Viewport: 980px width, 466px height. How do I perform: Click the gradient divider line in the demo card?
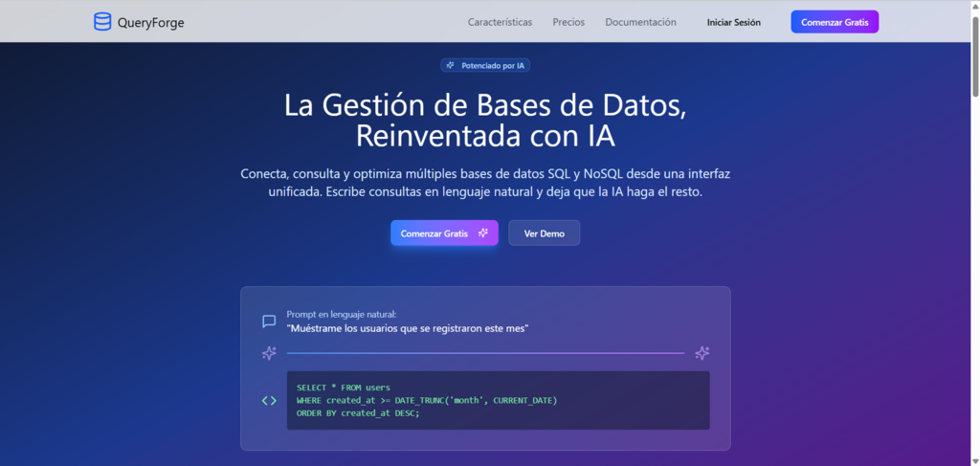tap(485, 353)
